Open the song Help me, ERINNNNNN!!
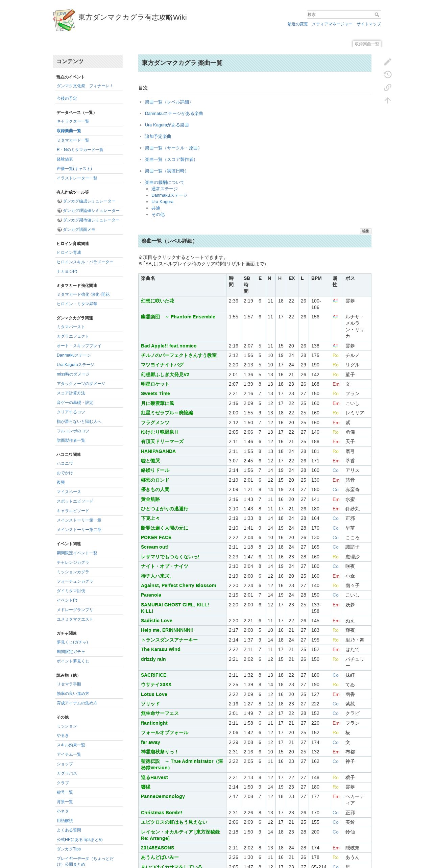This screenshot has width=434, height=868. coord(167,630)
